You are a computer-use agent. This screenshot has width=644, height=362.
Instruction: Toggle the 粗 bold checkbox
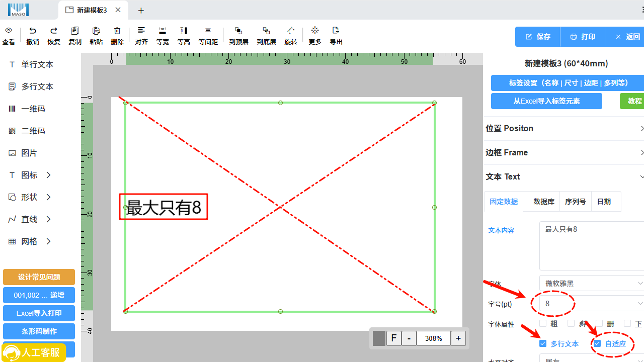click(543, 323)
